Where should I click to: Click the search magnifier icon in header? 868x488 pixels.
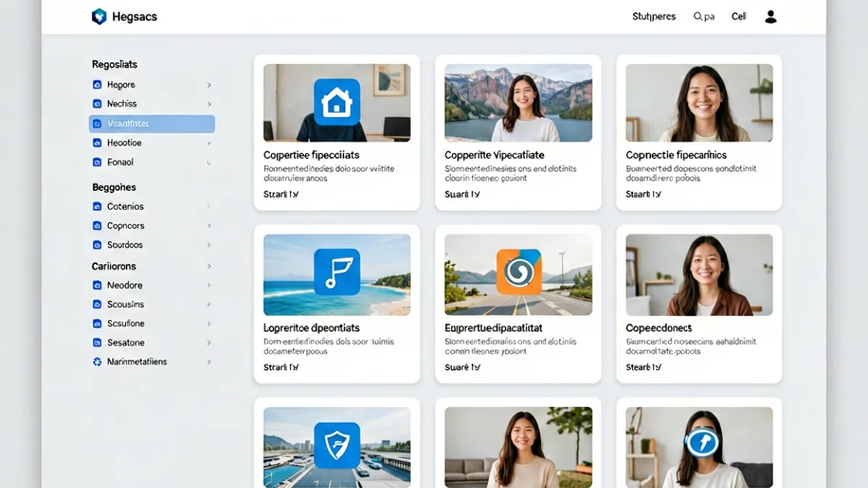(698, 16)
